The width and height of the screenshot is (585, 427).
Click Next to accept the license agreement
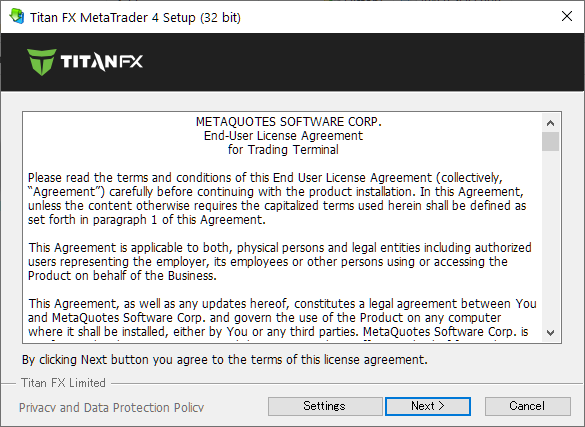tap(428, 406)
